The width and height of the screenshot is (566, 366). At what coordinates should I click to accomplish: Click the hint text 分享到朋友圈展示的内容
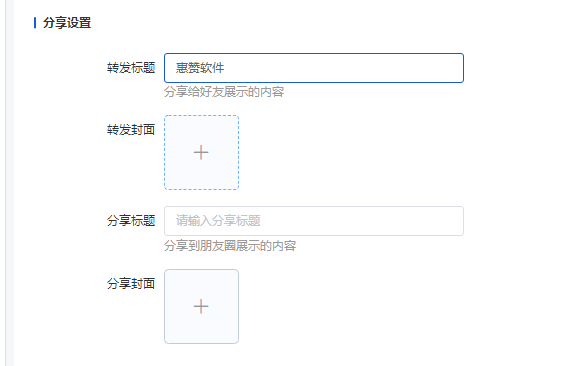pos(230,246)
